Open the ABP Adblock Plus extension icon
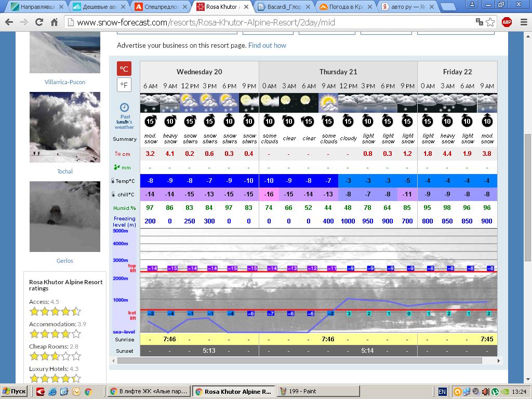The image size is (532, 399). pyautogui.click(x=507, y=22)
